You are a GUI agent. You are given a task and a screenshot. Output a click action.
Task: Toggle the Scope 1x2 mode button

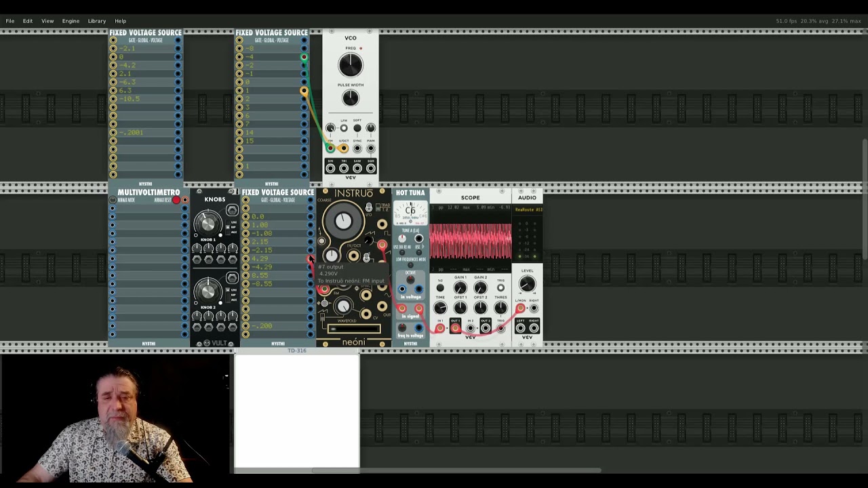coord(440,287)
